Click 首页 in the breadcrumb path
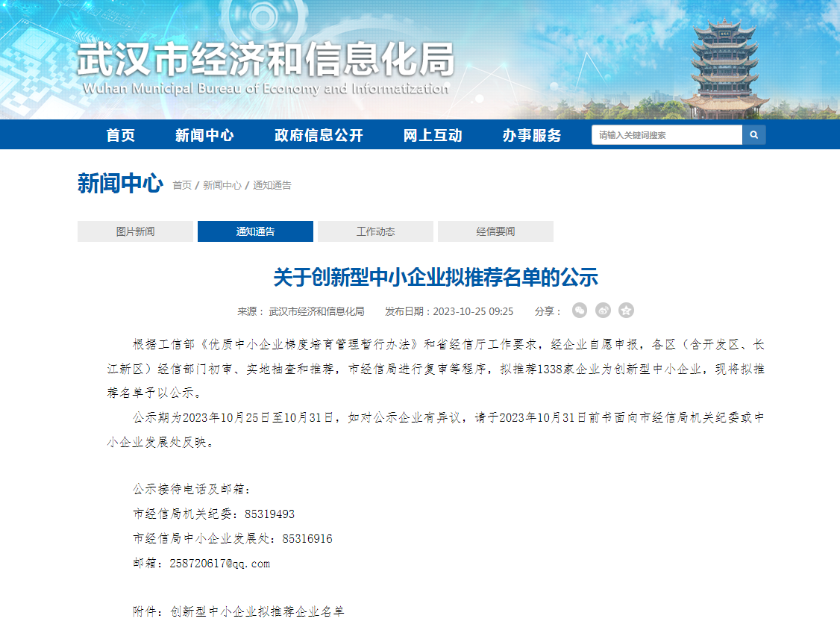Viewport: 840px width, 636px height. 182,185
